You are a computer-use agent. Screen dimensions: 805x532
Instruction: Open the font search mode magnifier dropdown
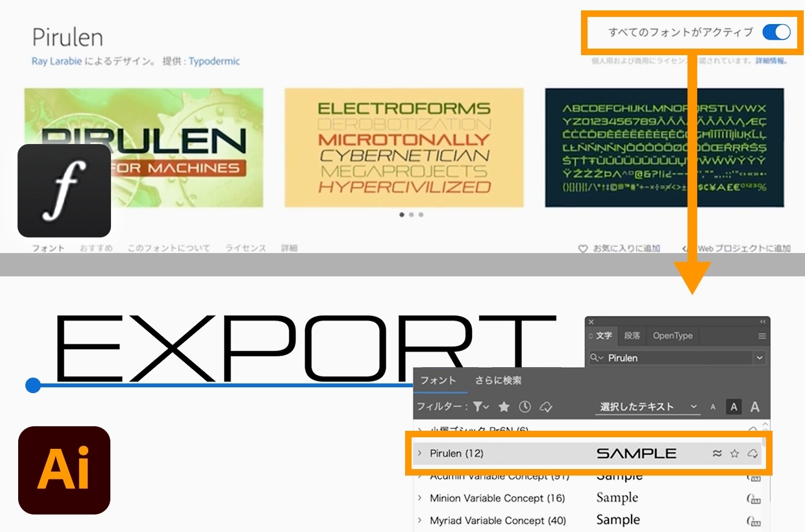pos(597,357)
